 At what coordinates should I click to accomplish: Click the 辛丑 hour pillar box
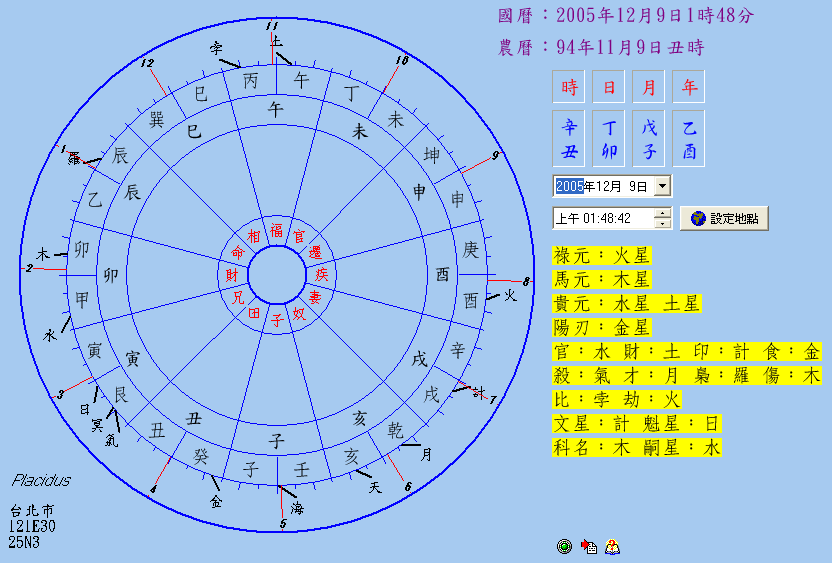pyautogui.click(x=568, y=138)
